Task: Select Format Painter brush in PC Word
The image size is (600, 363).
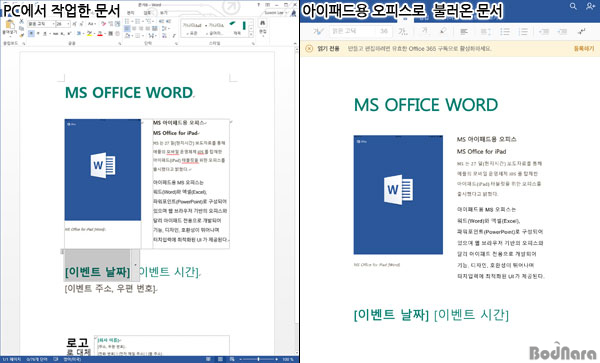Action: tap(21, 35)
